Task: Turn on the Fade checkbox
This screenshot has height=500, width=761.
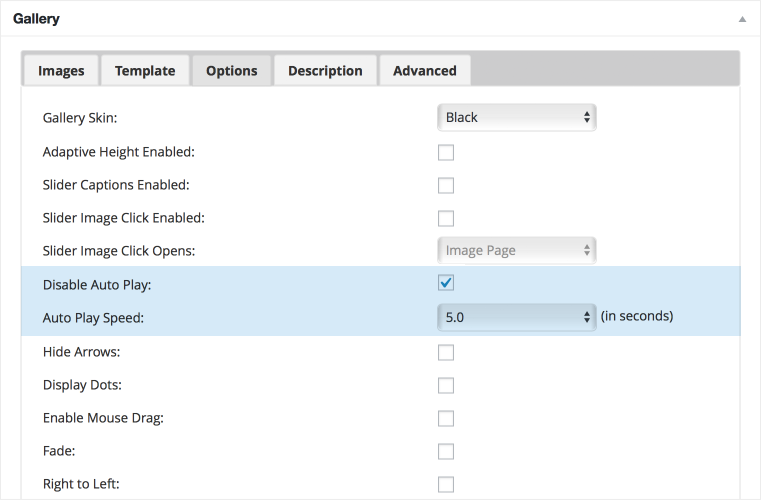Action: [x=446, y=451]
